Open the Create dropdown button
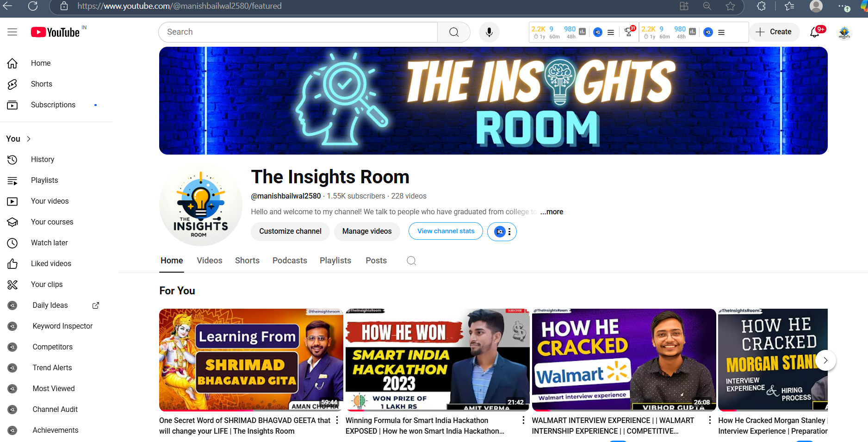 coord(774,32)
